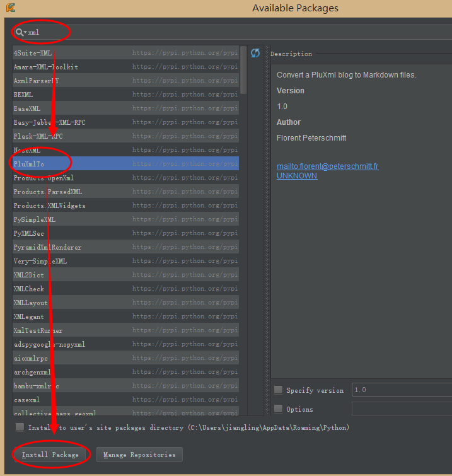Select the AxmlParserPY package
The width and height of the screenshot is (452, 476).
point(125,81)
